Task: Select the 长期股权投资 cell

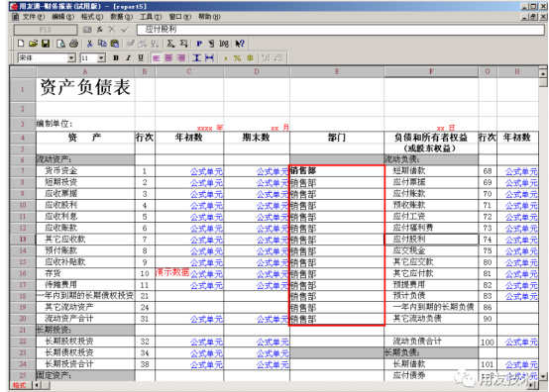Action: click(85, 342)
